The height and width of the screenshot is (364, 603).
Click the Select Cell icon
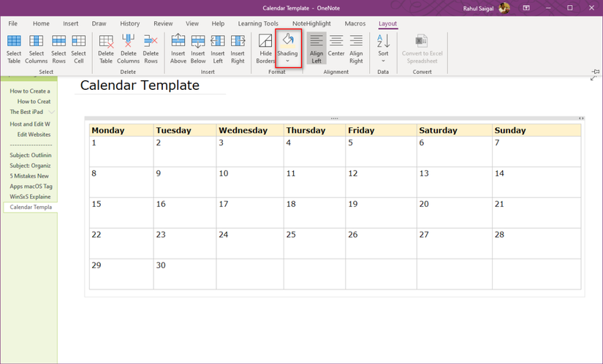78,41
